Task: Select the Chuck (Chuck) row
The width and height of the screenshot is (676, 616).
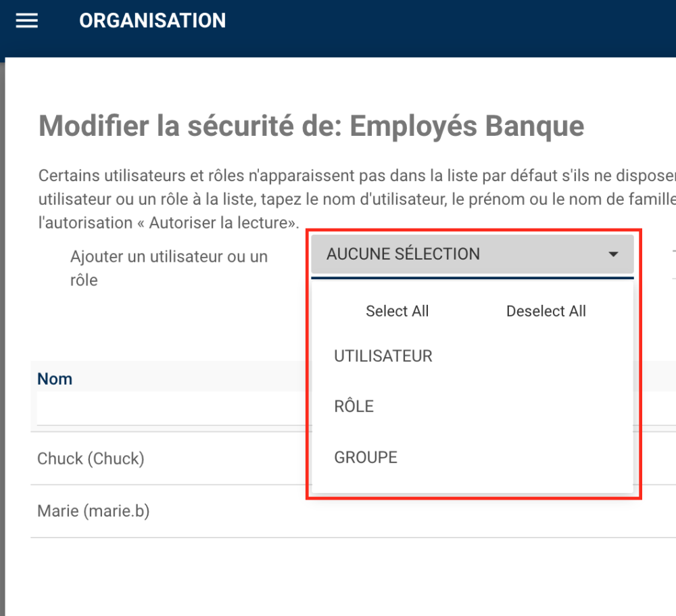Action: pos(91,458)
